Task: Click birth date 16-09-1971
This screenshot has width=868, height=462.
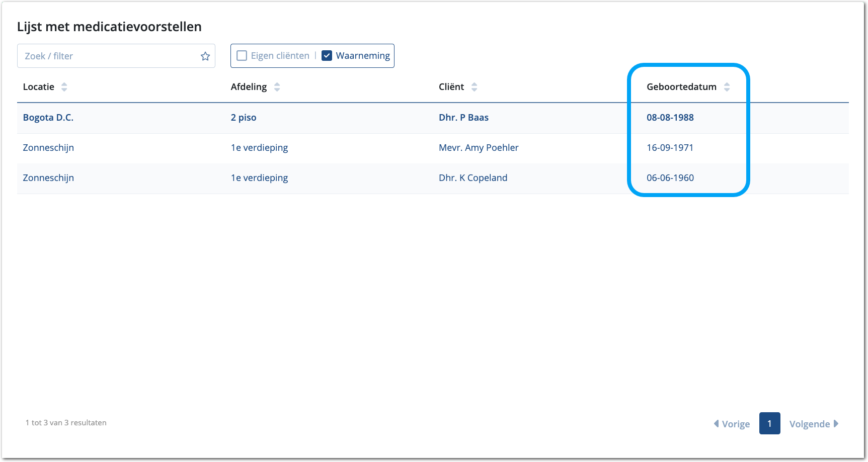Action: tap(670, 148)
